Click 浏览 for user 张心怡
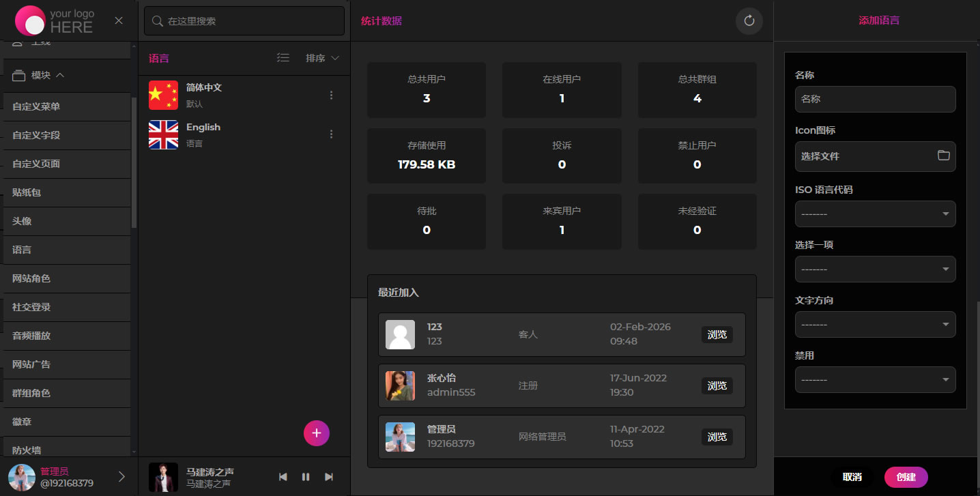 (x=717, y=386)
